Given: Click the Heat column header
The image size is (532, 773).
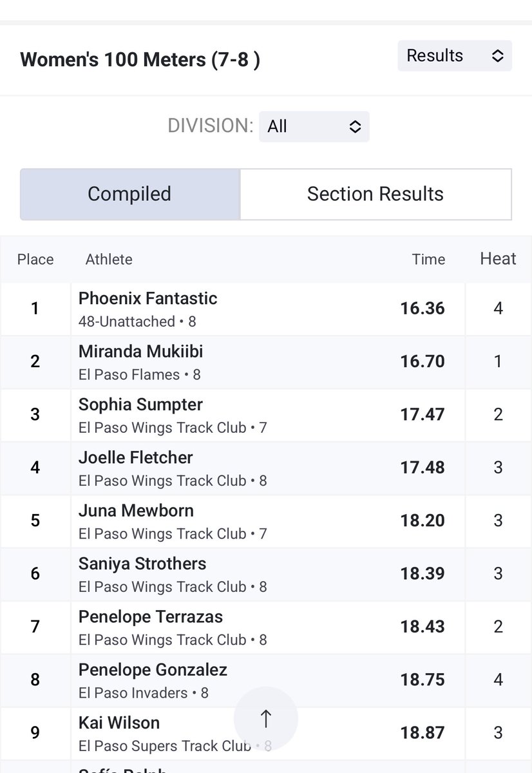Looking at the screenshot, I should pyautogui.click(x=498, y=259).
